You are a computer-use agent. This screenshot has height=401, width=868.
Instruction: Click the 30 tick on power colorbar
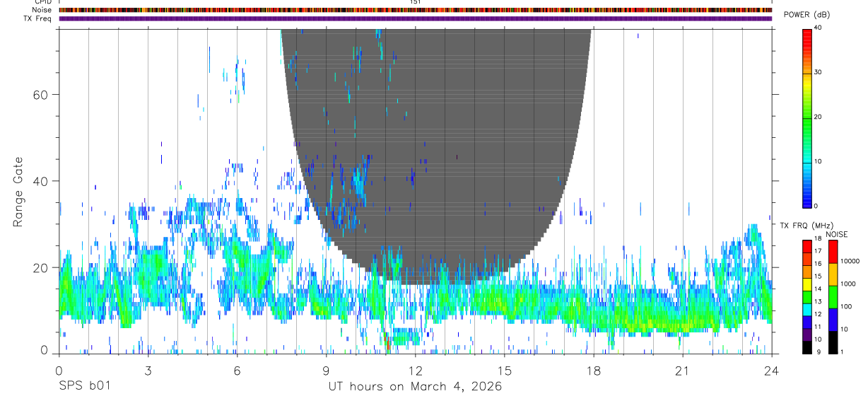[818, 72]
